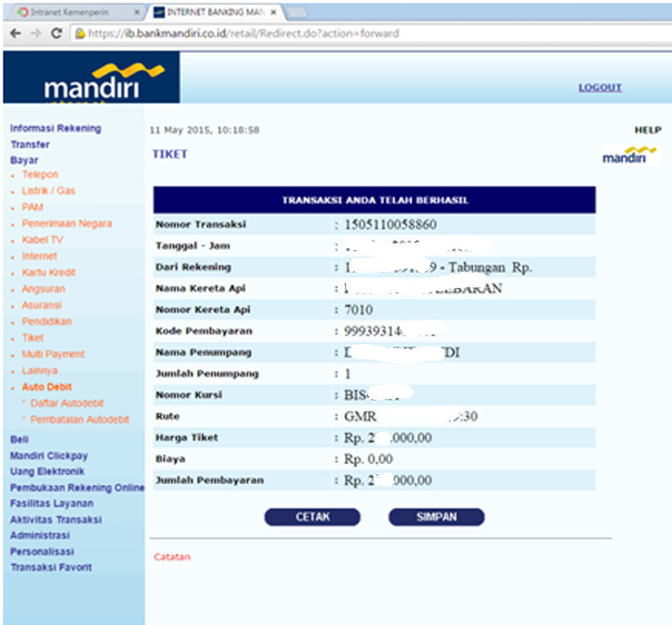Open Mandiri Clickpay menu
The width and height of the screenshot is (672, 625).
pyautogui.click(x=49, y=455)
